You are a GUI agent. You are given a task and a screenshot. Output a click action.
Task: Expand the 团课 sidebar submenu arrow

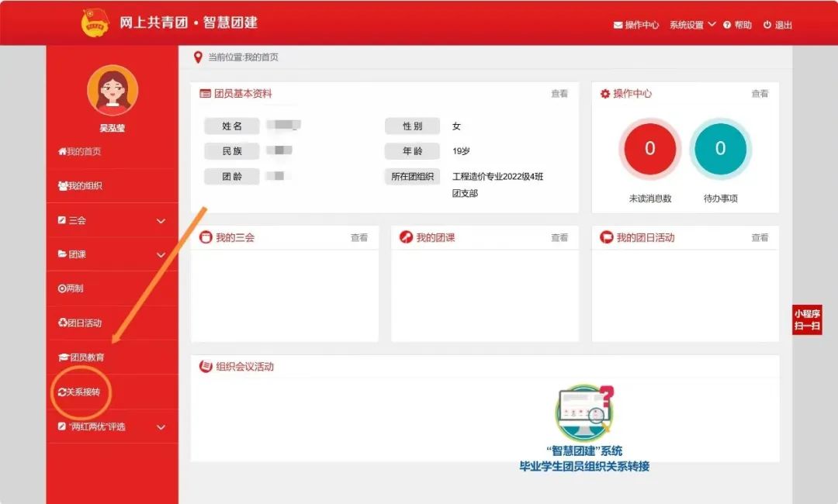tap(161, 255)
